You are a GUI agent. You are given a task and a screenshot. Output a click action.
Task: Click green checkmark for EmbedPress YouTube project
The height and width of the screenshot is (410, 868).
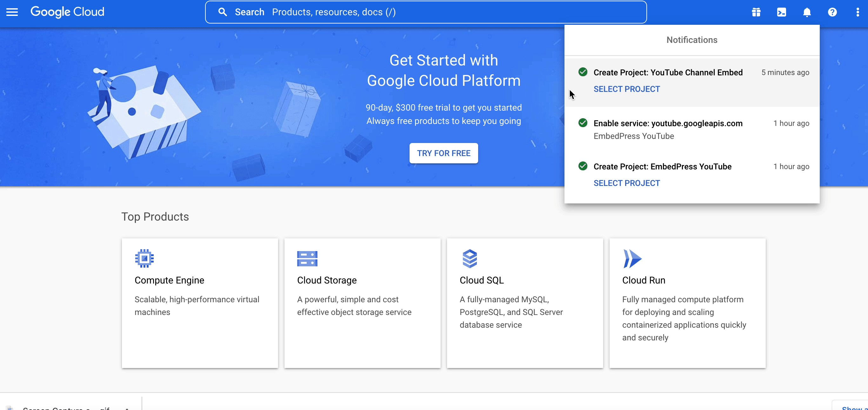pos(583,166)
